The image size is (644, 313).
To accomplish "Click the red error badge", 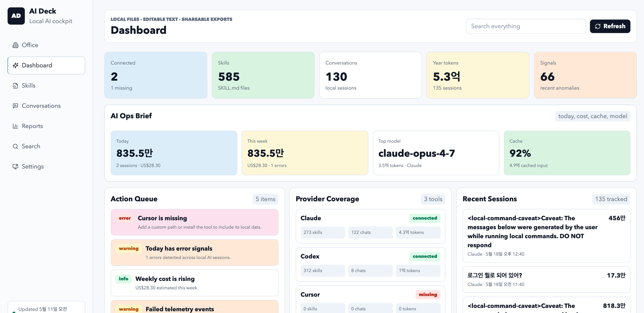I will coord(125,218).
